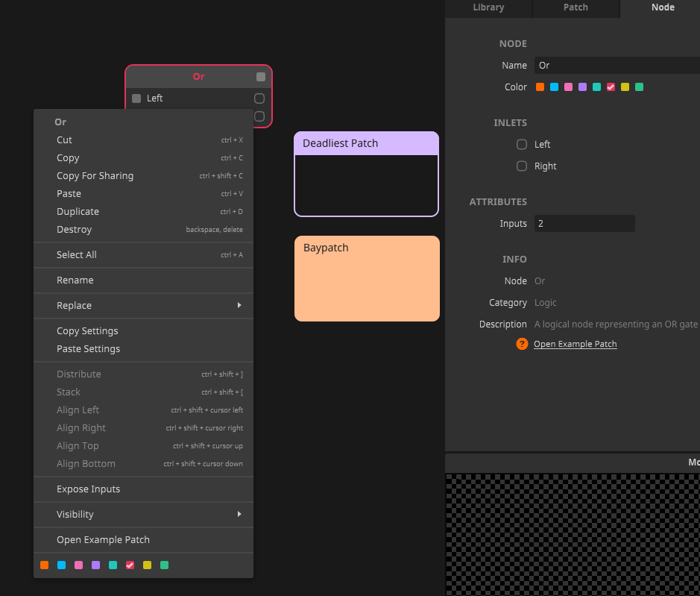Choose Copy from the context menu
700x596 pixels.
pyautogui.click(x=143, y=157)
